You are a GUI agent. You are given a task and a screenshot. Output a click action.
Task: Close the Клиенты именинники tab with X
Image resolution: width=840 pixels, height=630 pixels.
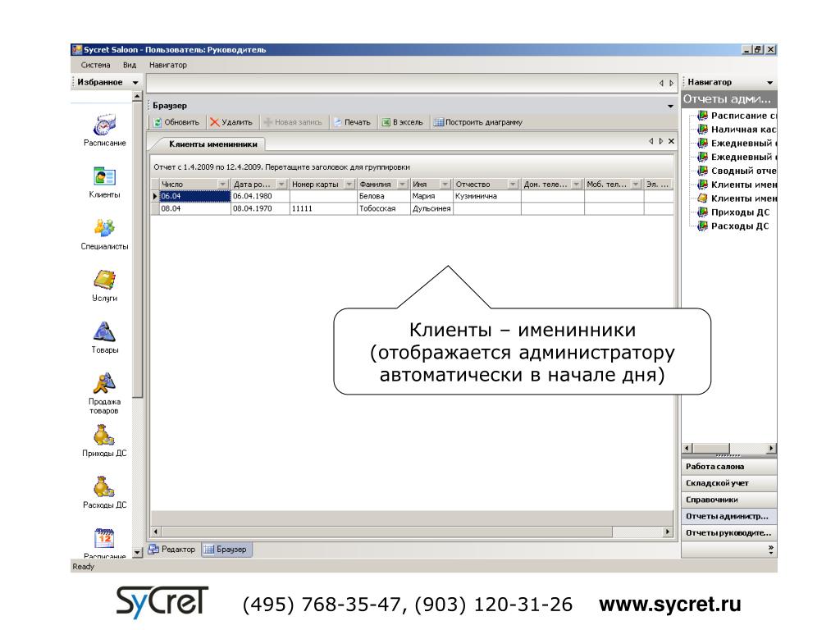click(671, 141)
